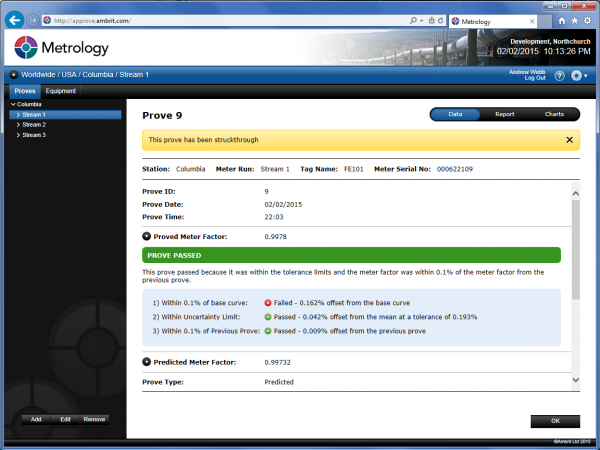Go back using the breadcrumb arrow icon
The height and width of the screenshot is (450, 600).
(13, 75)
